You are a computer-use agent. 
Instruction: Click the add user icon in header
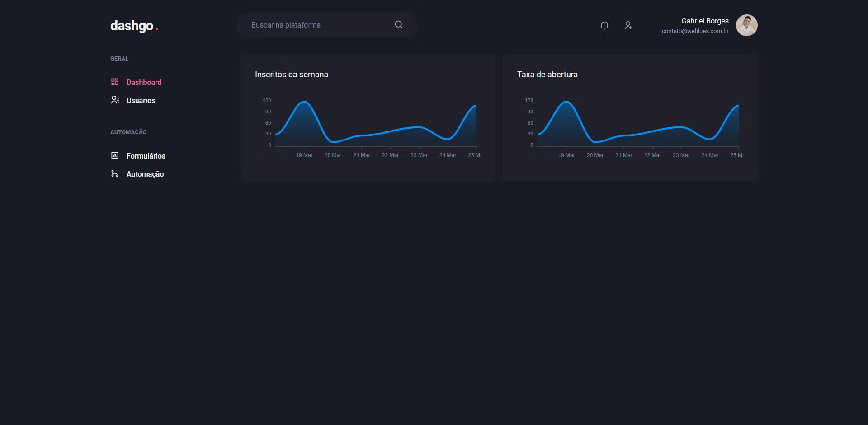628,25
